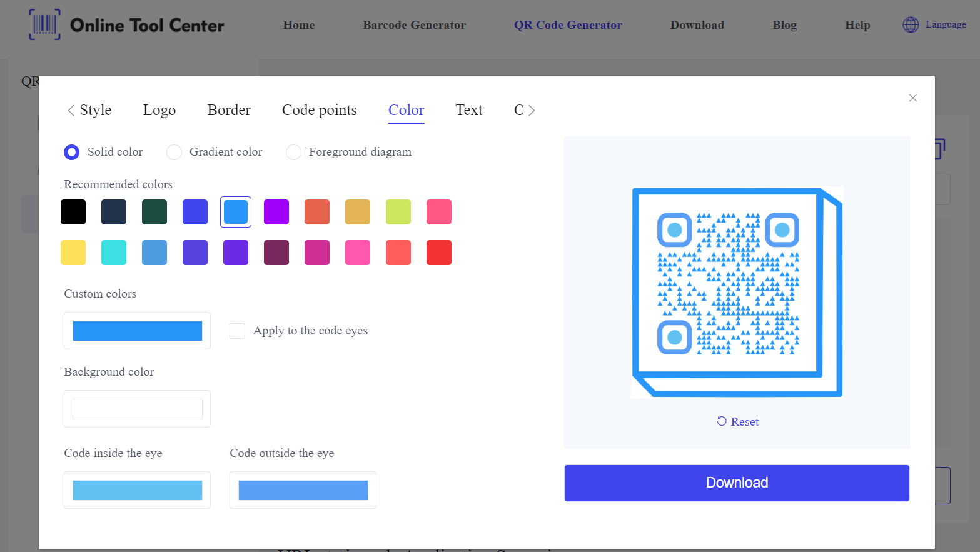Screen dimensions: 980x552
Task: Pick the dark plum color swatch
Action: click(x=276, y=253)
